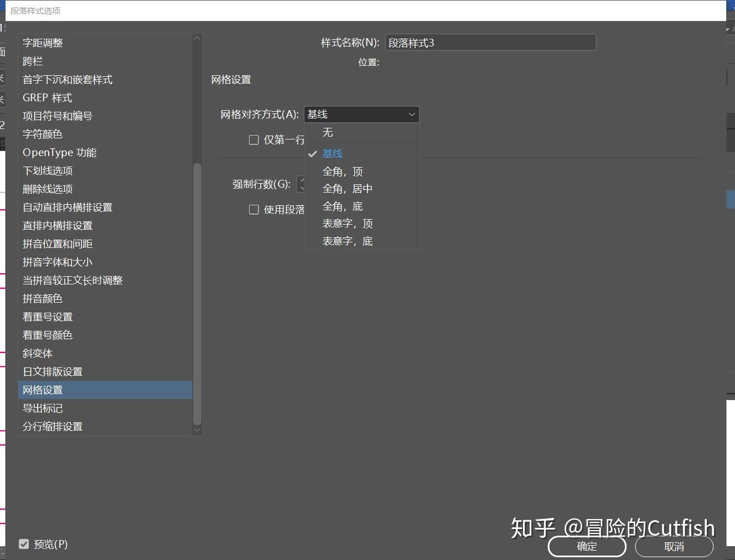The width and height of the screenshot is (735, 560).
Task: Select 导出标记 settings page
Action: (42, 408)
